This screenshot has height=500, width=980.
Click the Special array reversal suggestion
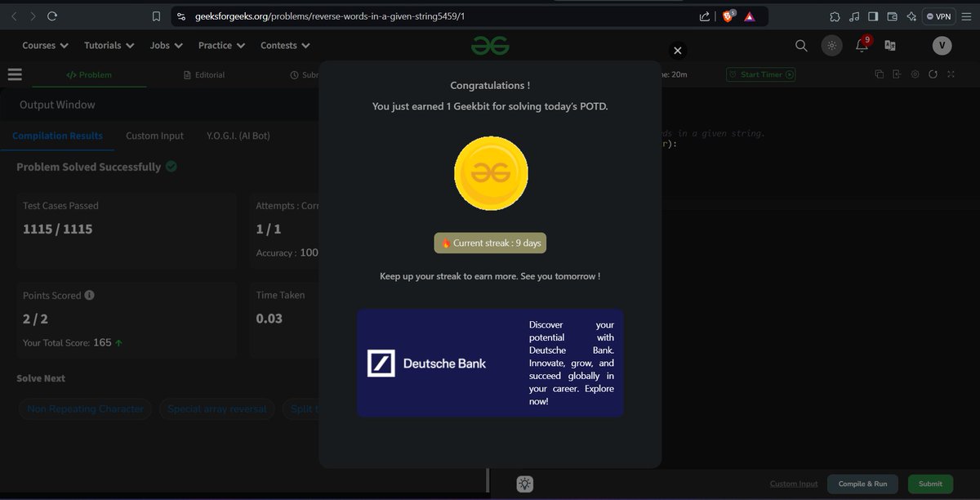click(217, 408)
